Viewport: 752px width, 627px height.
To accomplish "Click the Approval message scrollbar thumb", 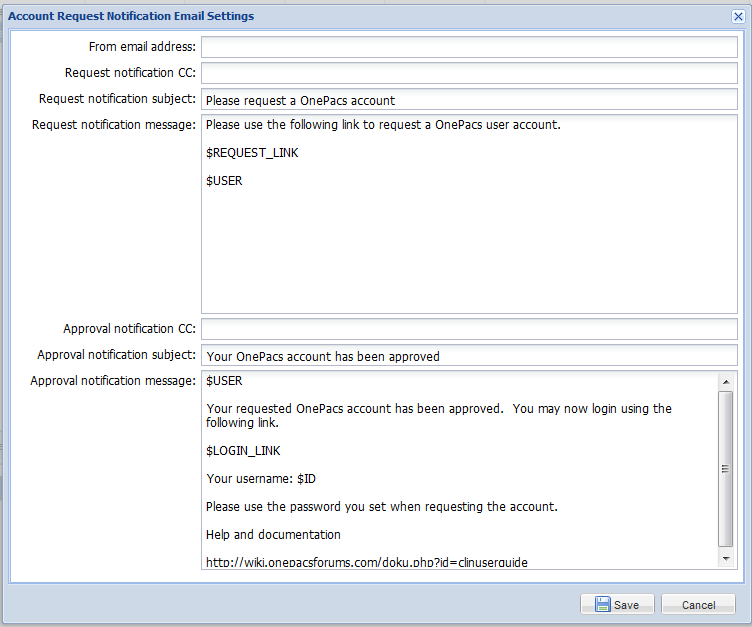I will tap(726, 469).
